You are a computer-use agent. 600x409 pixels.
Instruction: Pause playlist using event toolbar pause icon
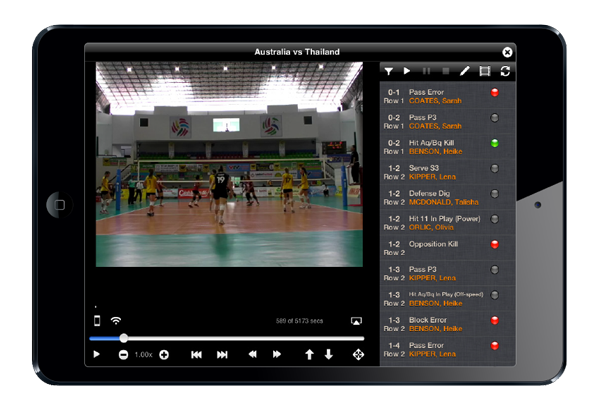[x=426, y=71]
